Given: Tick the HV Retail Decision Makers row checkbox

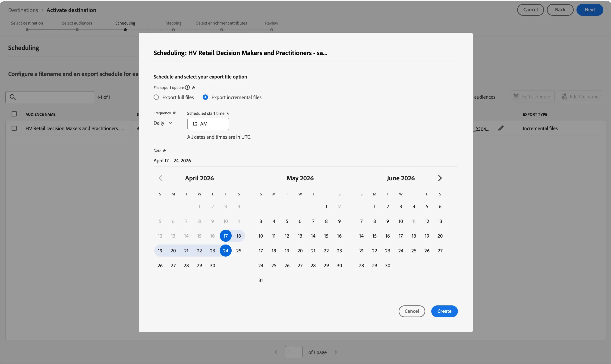Looking at the screenshot, I should click(14, 128).
